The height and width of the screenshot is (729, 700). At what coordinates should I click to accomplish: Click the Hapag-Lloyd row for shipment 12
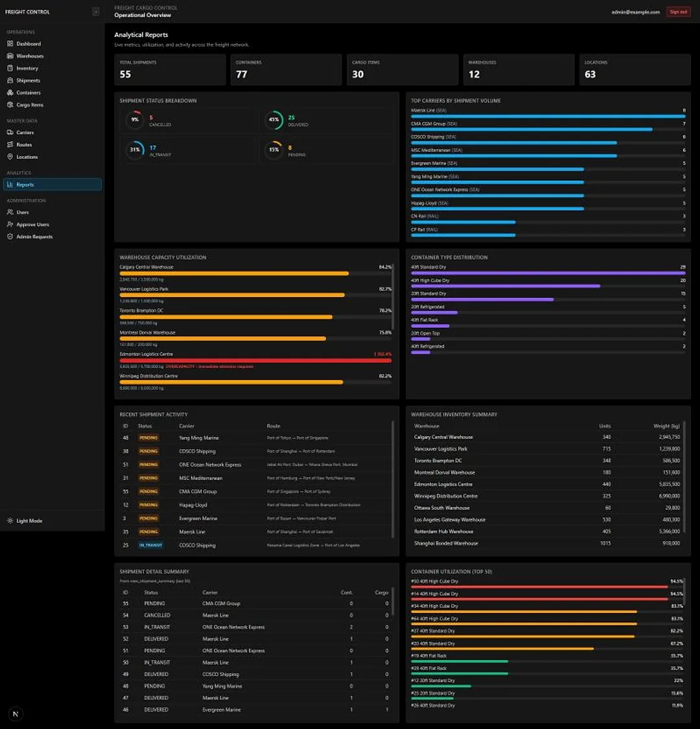[x=255, y=505]
